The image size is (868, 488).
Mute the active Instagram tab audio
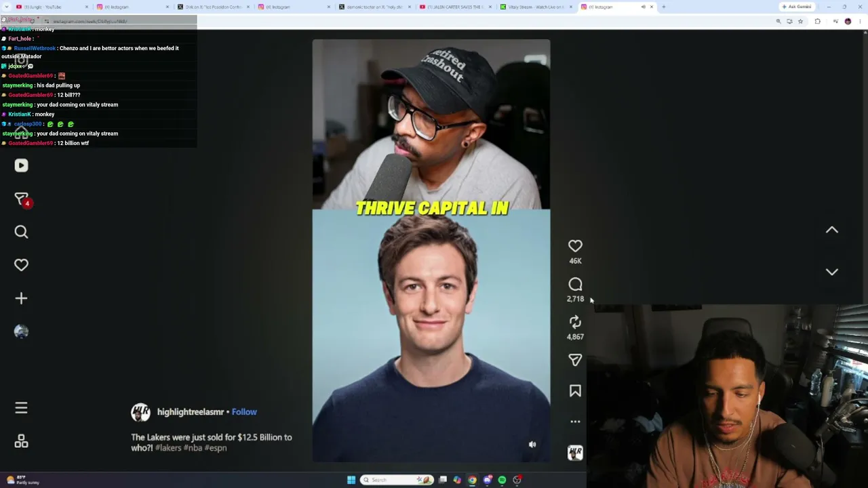tap(643, 7)
